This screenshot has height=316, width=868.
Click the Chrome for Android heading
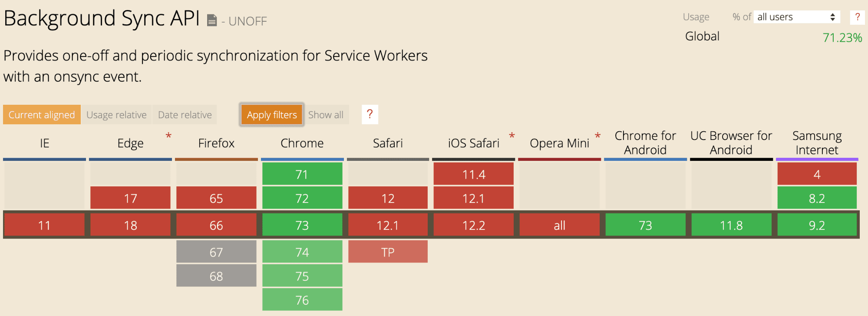[645, 143]
